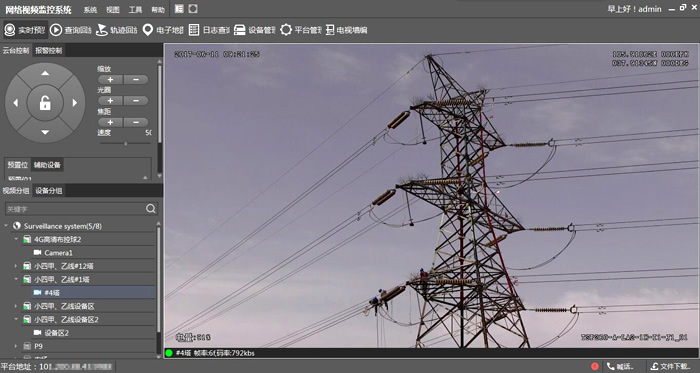Pan the PTZ camera left
Viewport: 700px width, 373px height.
click(16, 103)
